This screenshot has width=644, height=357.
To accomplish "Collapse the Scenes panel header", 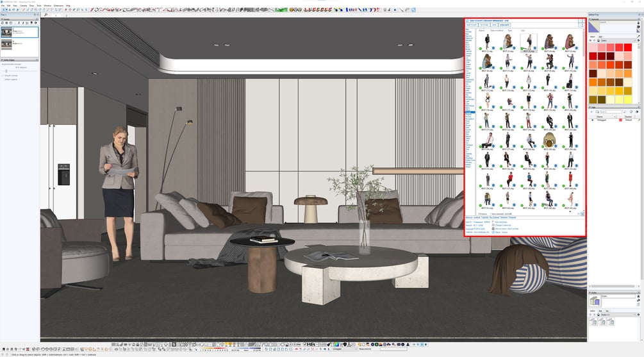I will point(19,19).
